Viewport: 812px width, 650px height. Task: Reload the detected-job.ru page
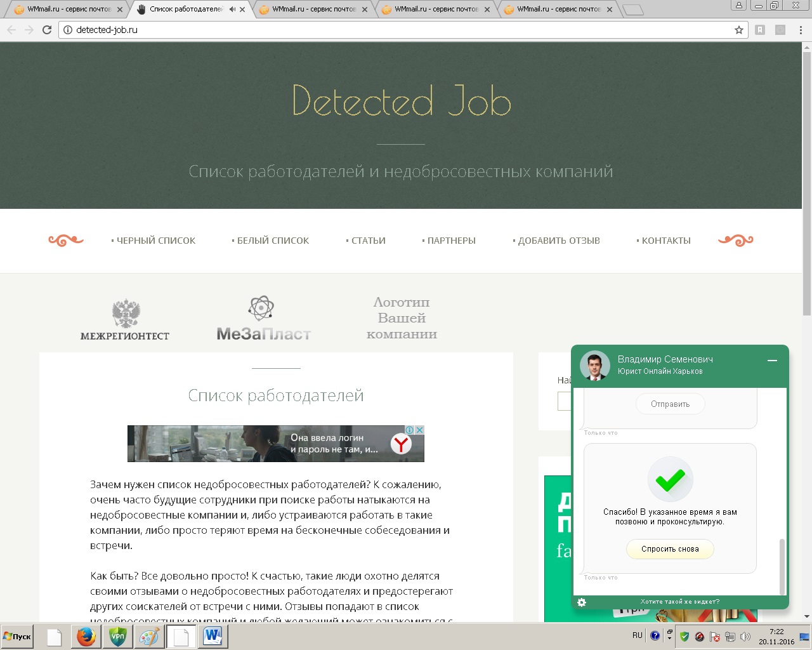(x=47, y=30)
